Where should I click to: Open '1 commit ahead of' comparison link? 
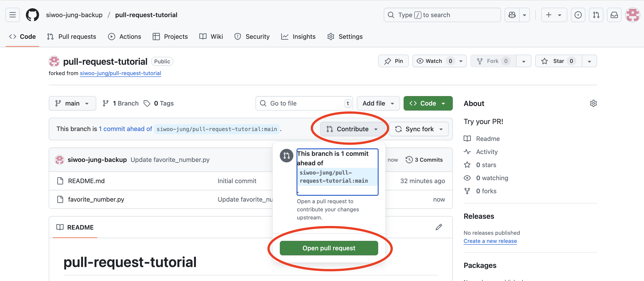click(x=125, y=129)
